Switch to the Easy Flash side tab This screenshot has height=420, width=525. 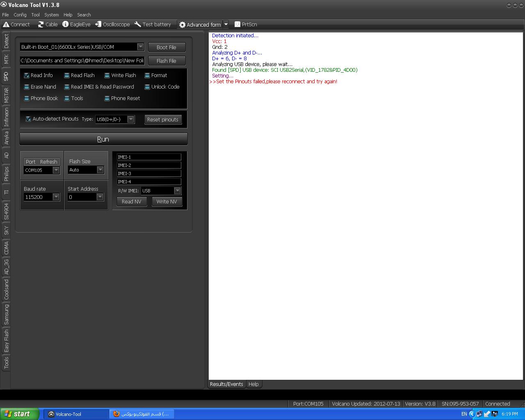click(6, 341)
